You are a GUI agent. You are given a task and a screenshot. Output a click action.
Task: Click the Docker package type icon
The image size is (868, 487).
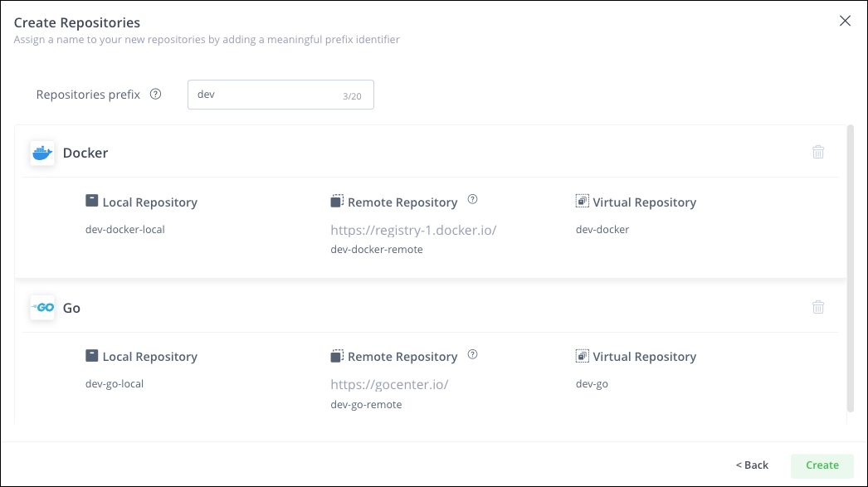click(42, 152)
